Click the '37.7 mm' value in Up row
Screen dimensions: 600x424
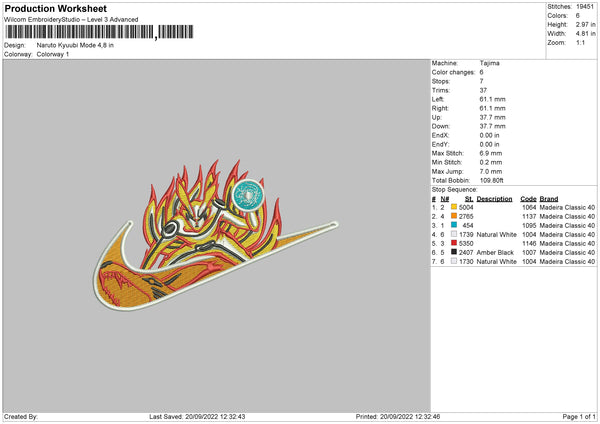[x=492, y=117]
